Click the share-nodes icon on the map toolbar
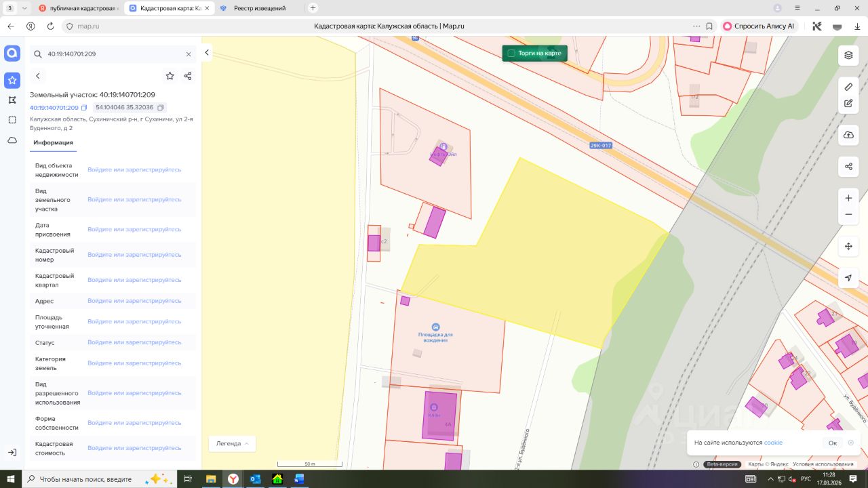The width and height of the screenshot is (868, 488). [x=848, y=166]
